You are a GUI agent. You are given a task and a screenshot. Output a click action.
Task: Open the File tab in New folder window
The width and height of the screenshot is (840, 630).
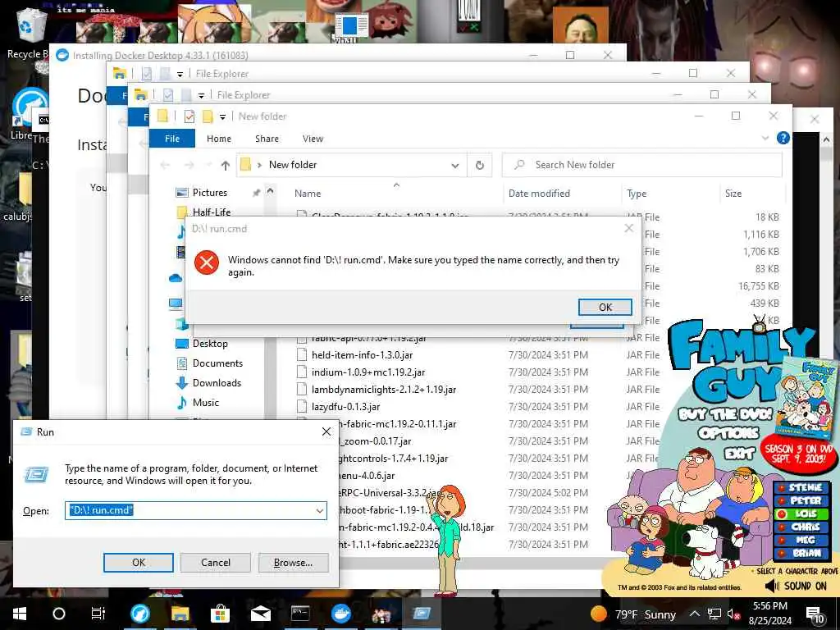(172, 139)
